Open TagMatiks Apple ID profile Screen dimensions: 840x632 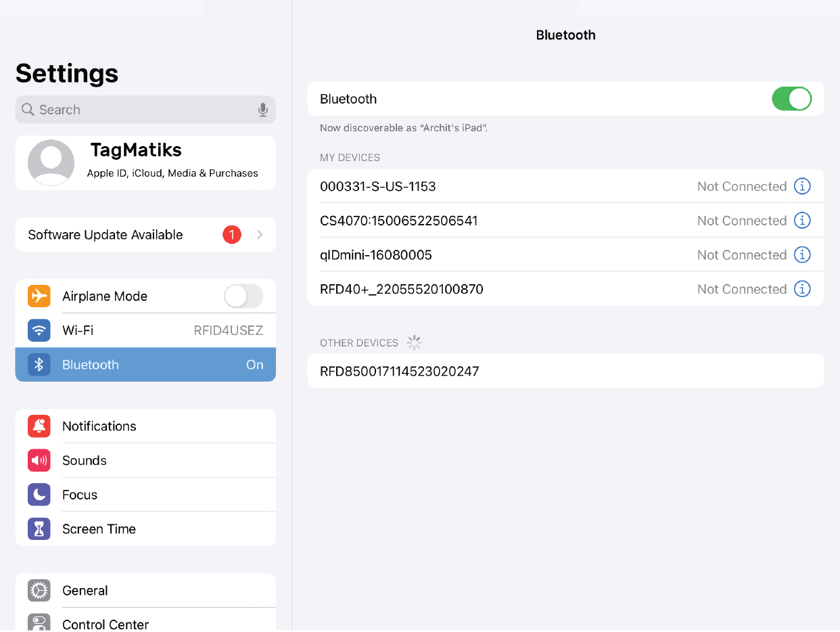(x=172, y=162)
